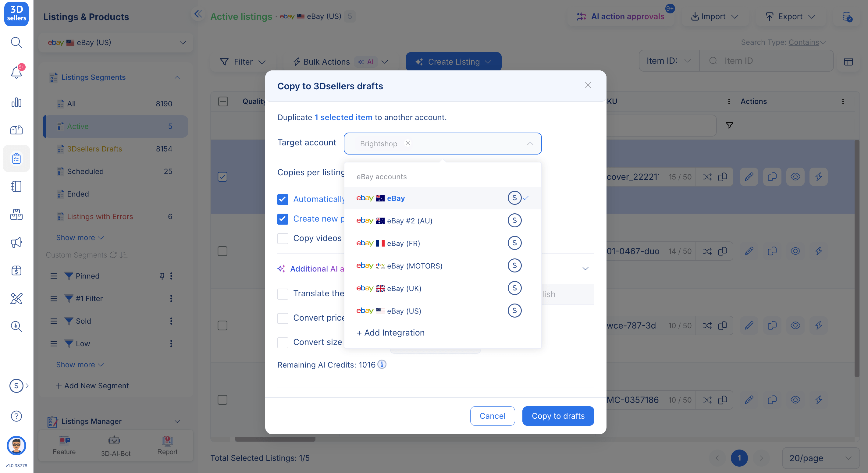This screenshot has width=868, height=473.
Task: Tick the Translate the checkbox
Action: (283, 294)
